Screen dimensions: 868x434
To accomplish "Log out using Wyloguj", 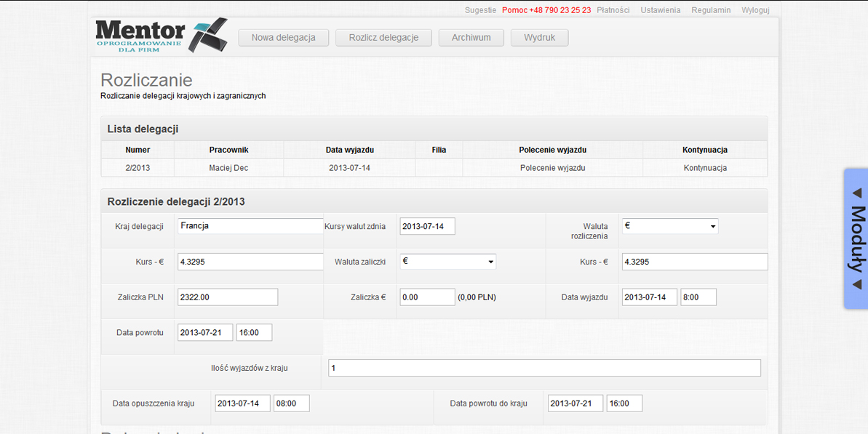I will click(x=755, y=10).
